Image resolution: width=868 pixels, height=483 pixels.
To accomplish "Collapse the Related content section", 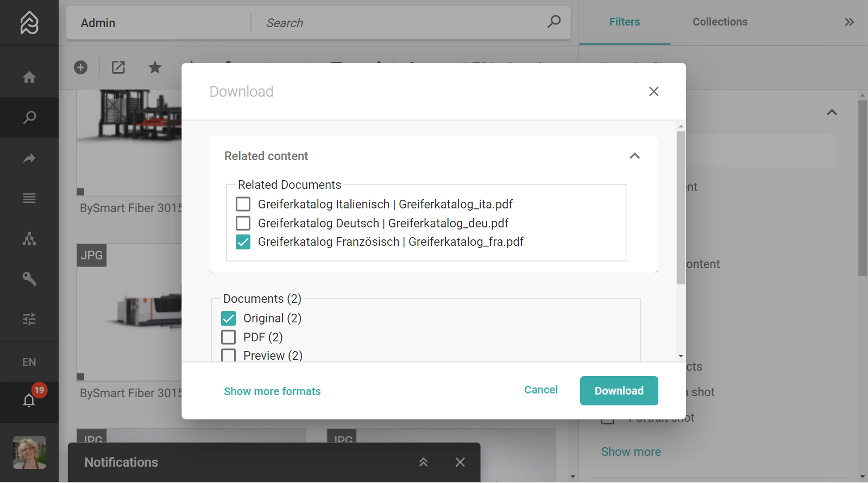I will point(634,156).
